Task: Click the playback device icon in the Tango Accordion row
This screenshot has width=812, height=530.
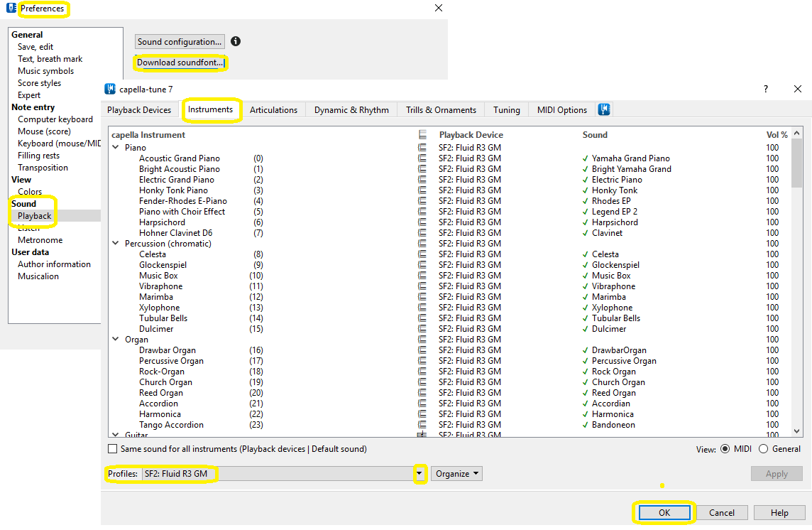Action: click(x=422, y=425)
